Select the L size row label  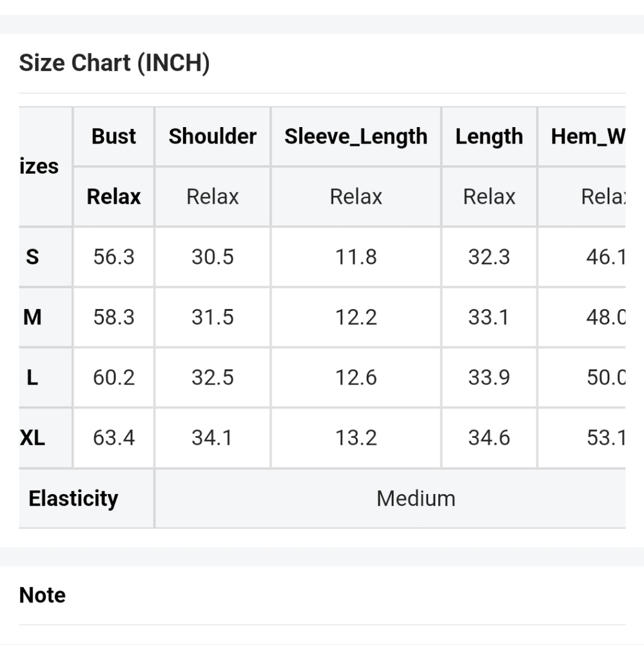coord(32,377)
